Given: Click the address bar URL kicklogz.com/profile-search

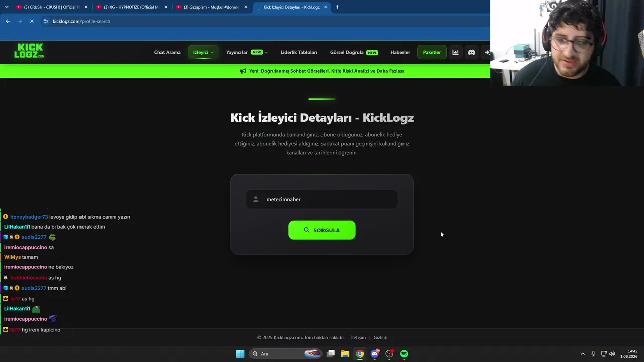Looking at the screenshot, I should (x=82, y=21).
